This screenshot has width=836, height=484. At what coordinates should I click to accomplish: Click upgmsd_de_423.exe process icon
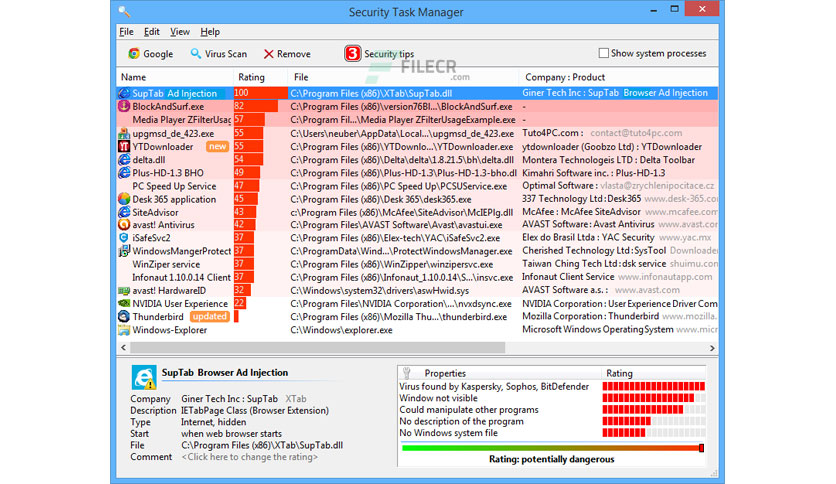pos(124,133)
